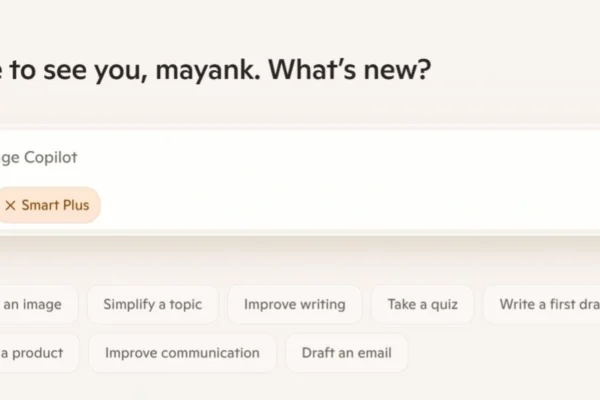The image size is (600, 400).
Task: Start the Take a quiz suggestion
Action: point(421,304)
